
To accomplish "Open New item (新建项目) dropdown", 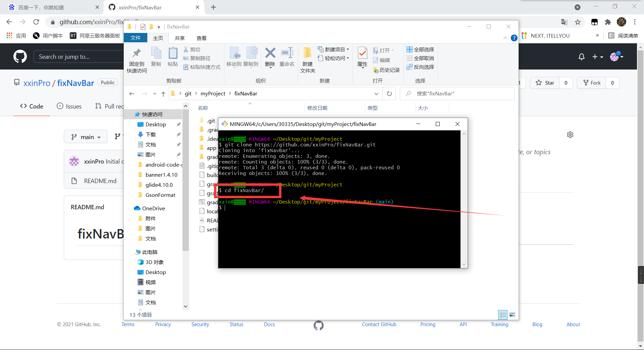I will pyautogui.click(x=333, y=49).
